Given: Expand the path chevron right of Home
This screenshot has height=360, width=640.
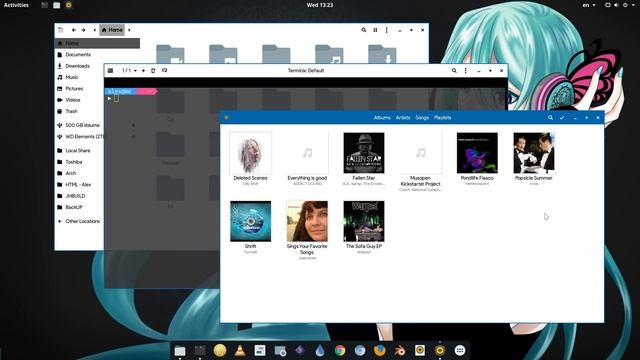Looking at the screenshot, I should pyautogui.click(x=129, y=30).
